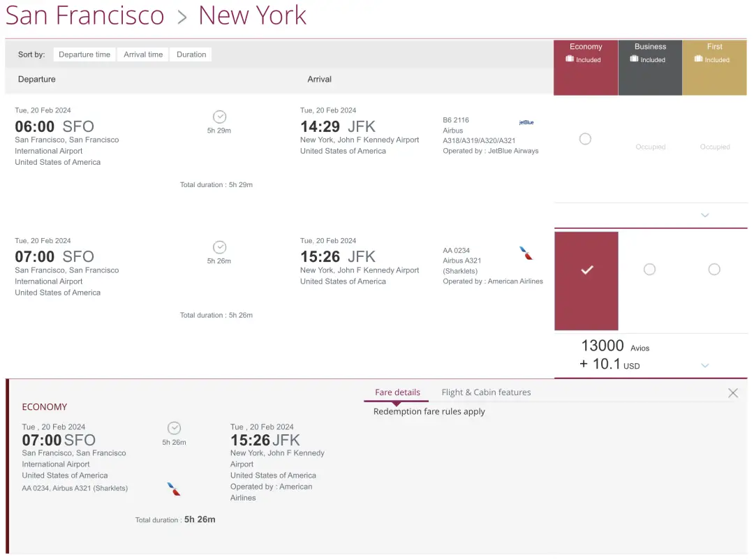Expand fare details chevron for JetBlue flight
The height and width of the screenshot is (560, 754).
(x=704, y=215)
